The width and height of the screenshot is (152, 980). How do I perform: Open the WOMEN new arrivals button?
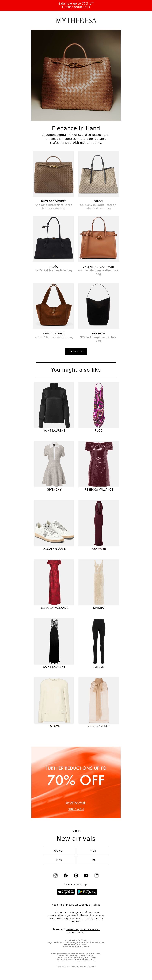coord(59,851)
